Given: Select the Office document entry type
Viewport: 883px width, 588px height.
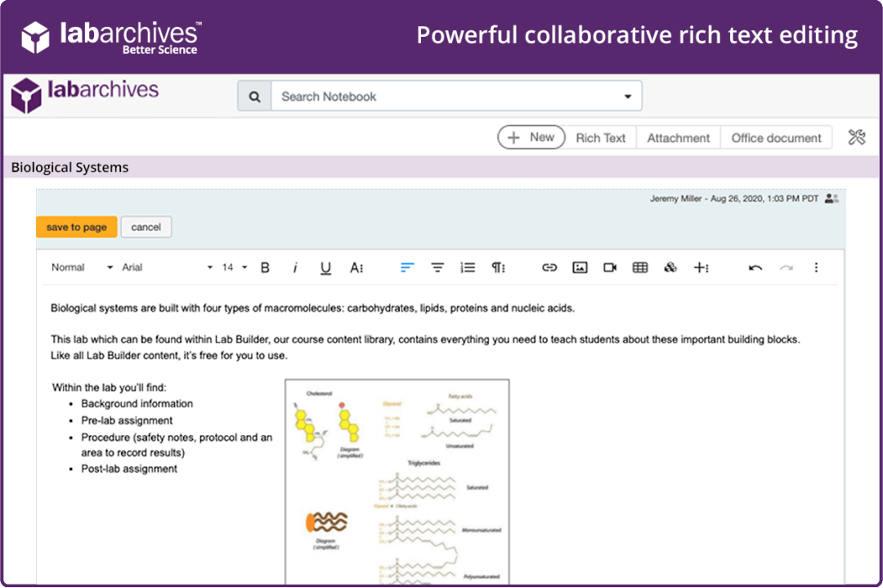Looking at the screenshot, I should [x=776, y=138].
